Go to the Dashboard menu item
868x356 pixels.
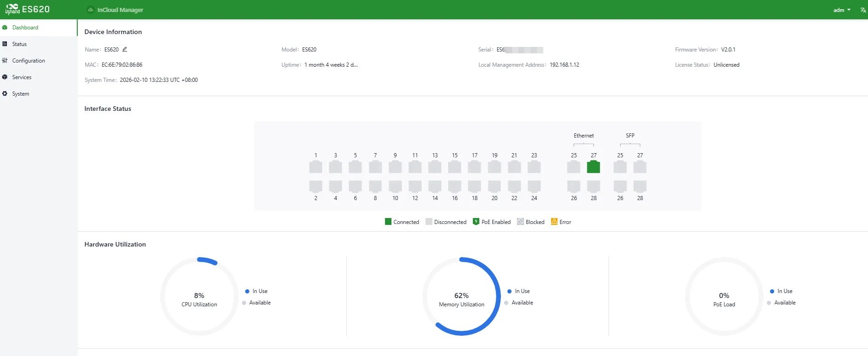pos(39,28)
